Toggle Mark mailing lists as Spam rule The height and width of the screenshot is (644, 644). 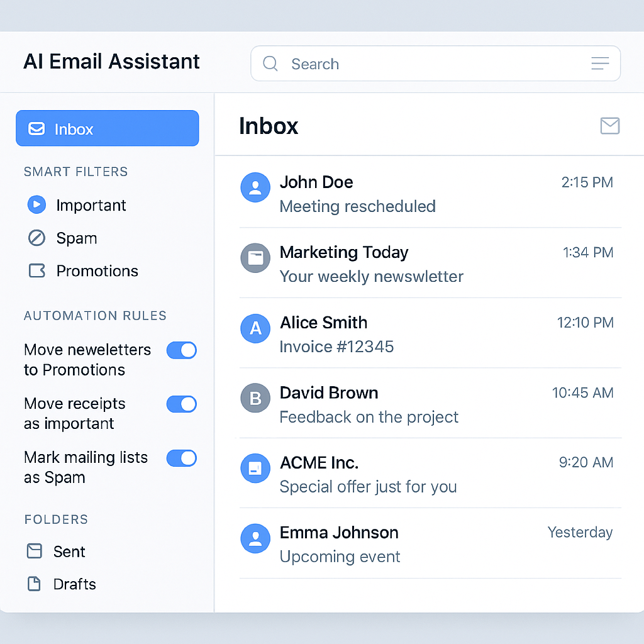click(x=182, y=458)
